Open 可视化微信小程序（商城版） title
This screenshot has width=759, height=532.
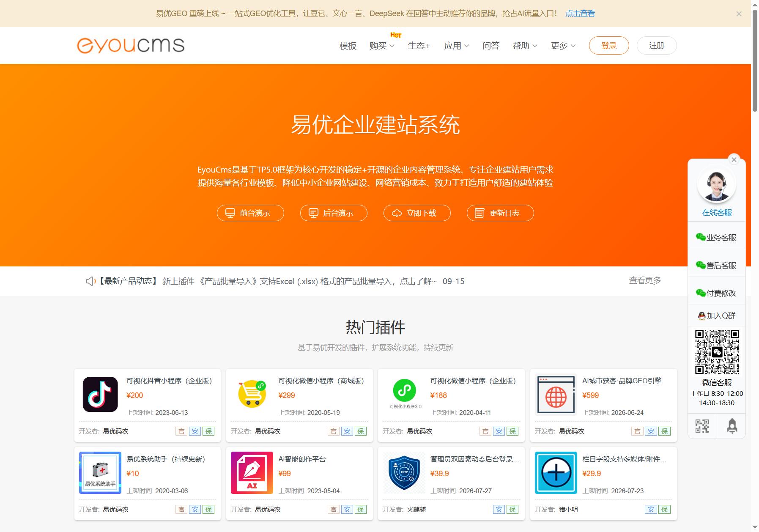[x=321, y=381]
